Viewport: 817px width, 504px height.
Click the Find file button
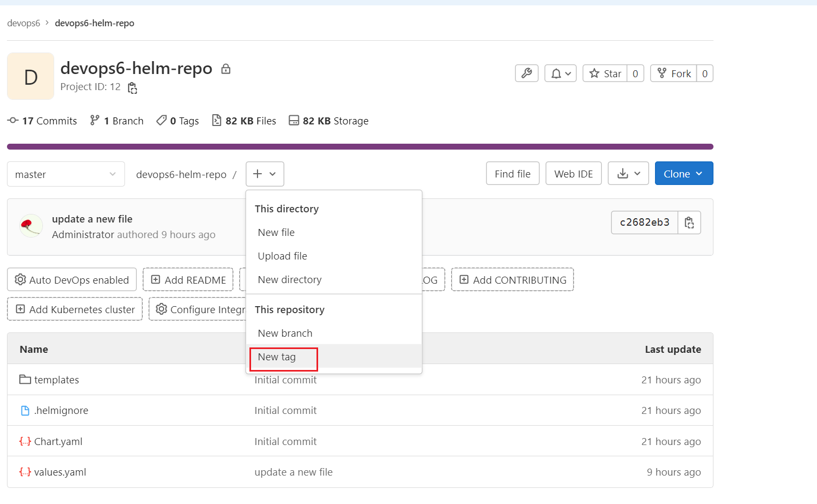pyautogui.click(x=513, y=173)
